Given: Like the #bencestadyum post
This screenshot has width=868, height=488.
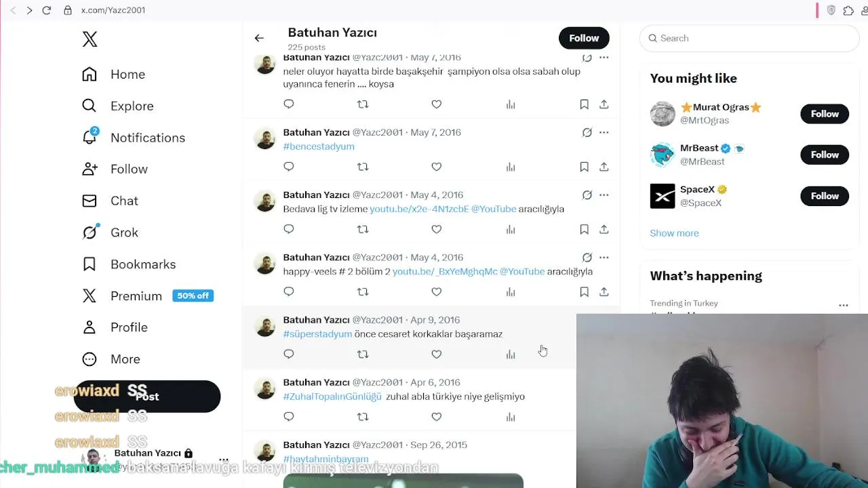Looking at the screenshot, I should coord(437,167).
